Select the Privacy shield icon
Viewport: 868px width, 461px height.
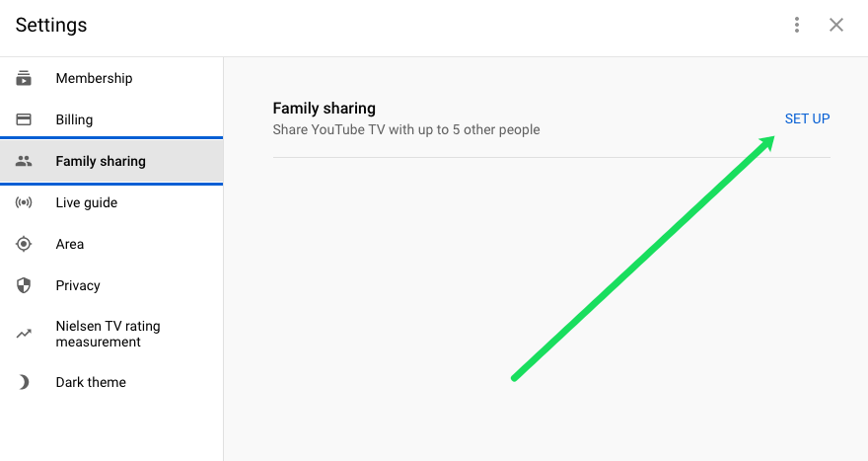point(24,285)
